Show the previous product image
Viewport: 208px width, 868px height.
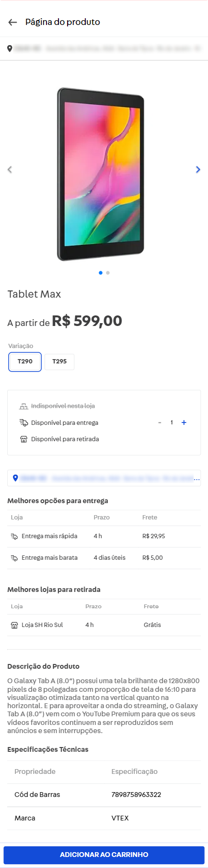coord(10,169)
